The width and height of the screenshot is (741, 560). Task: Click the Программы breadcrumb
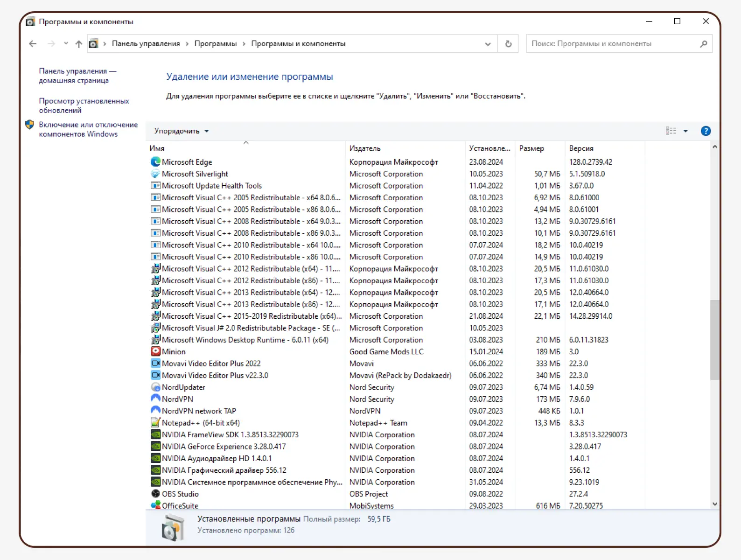[216, 44]
